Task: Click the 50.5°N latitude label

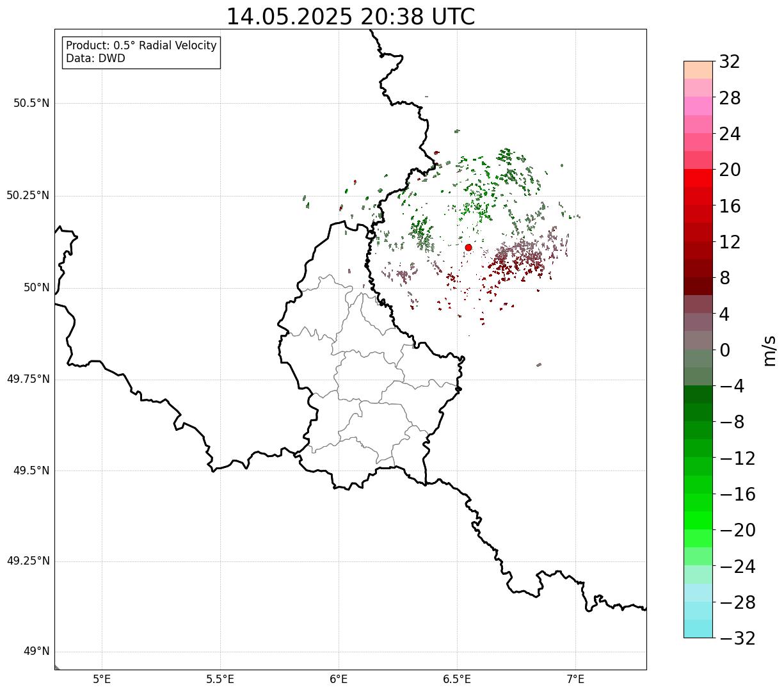Action: 31,103
